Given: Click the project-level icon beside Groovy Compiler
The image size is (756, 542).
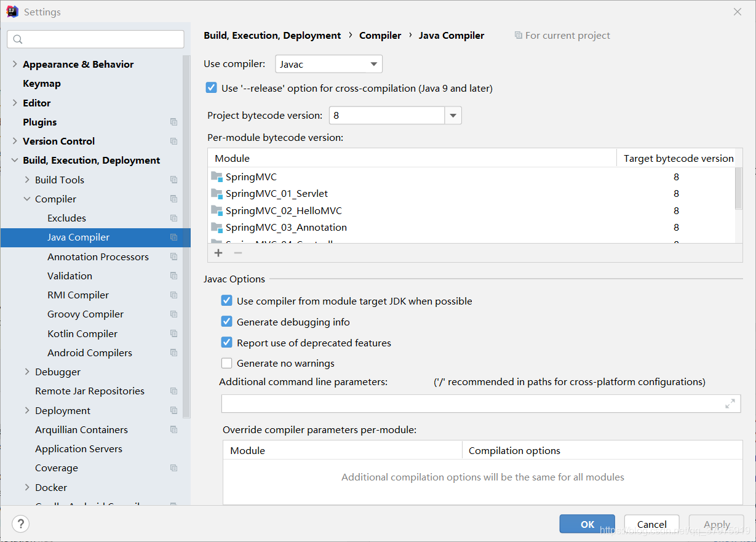Looking at the screenshot, I should click(173, 314).
